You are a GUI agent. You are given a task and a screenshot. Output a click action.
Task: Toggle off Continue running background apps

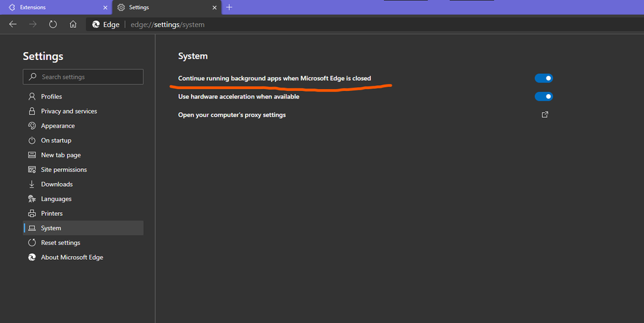[544, 78]
